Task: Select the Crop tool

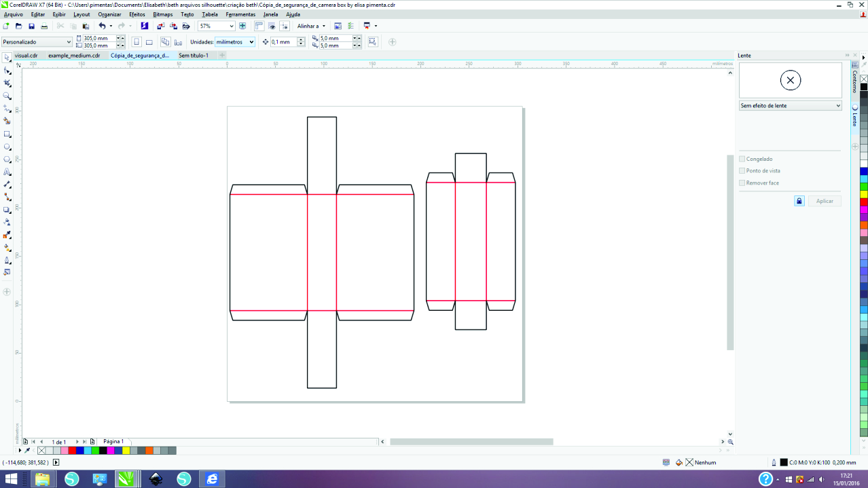Action: coord(7,83)
